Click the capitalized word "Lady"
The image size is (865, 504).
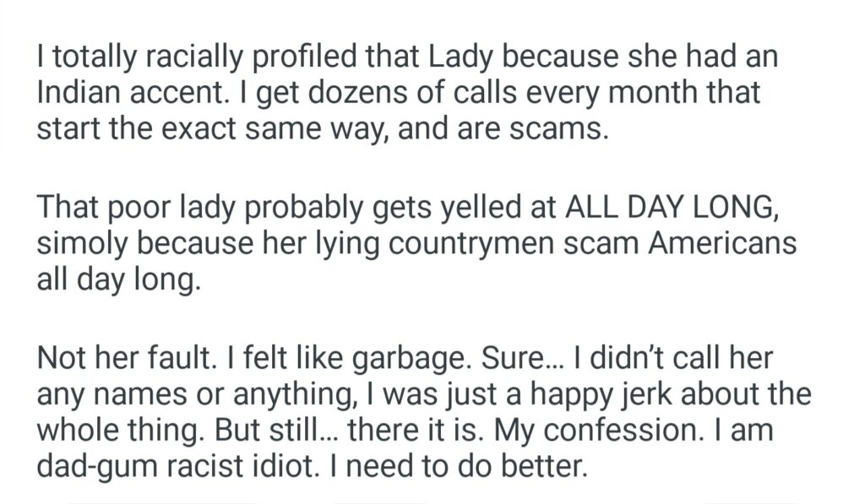point(455,58)
